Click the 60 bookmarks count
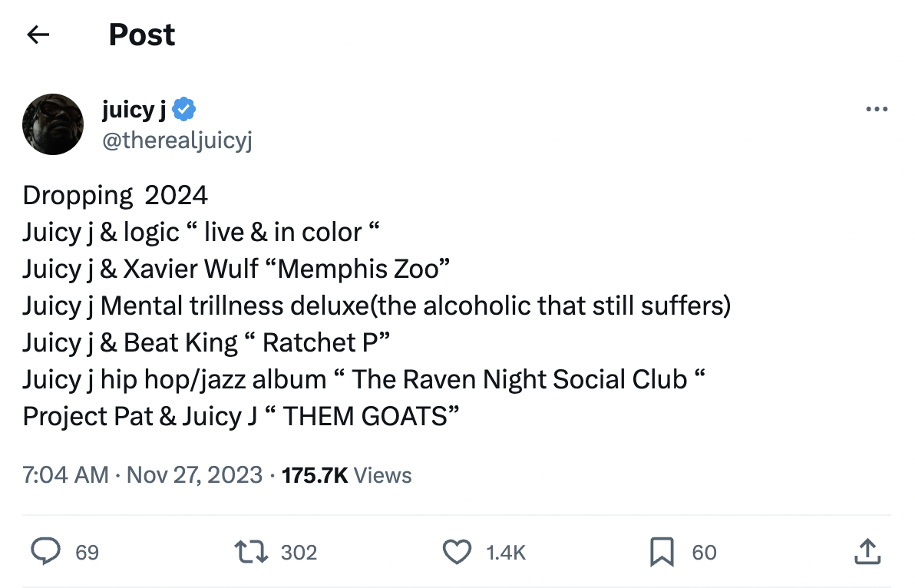This screenshot has width=915, height=588. tap(704, 553)
